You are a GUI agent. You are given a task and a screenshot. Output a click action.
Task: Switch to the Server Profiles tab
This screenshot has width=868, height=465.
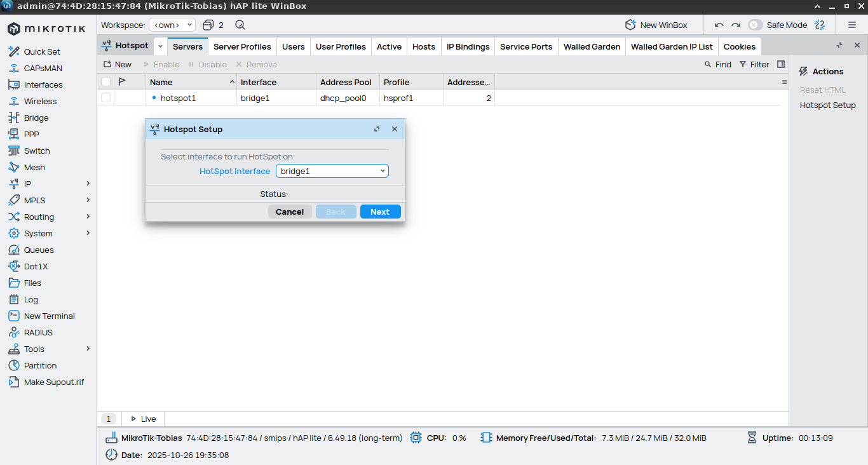click(242, 46)
